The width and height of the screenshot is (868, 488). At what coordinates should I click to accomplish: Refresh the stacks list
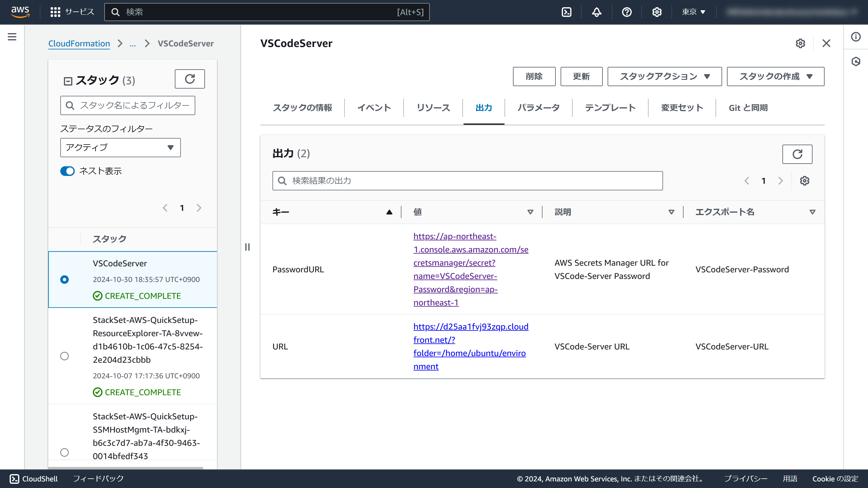click(190, 79)
